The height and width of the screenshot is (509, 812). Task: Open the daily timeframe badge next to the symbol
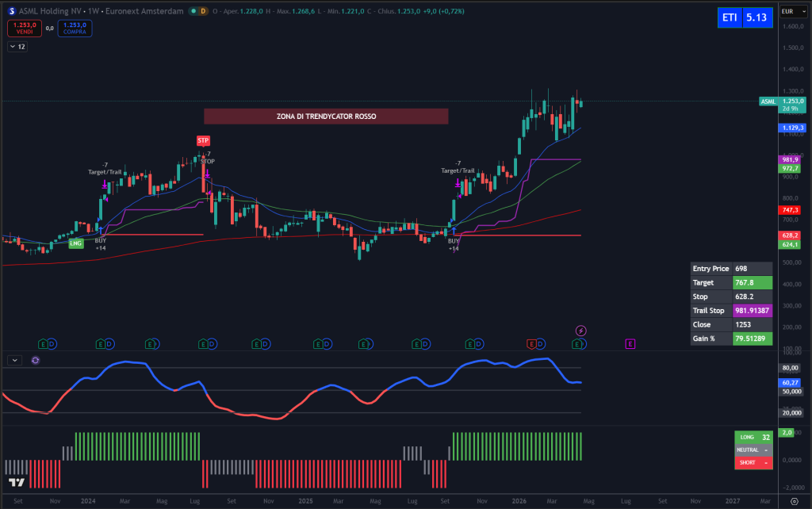202,11
